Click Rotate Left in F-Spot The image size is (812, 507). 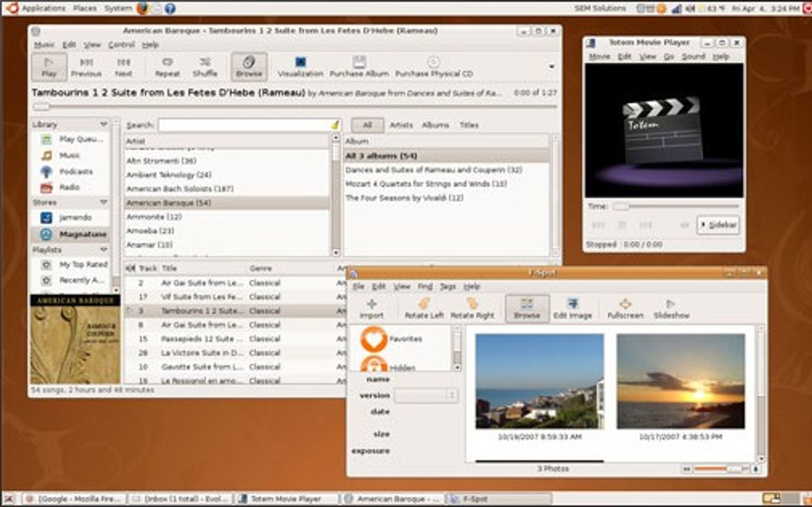tap(424, 309)
